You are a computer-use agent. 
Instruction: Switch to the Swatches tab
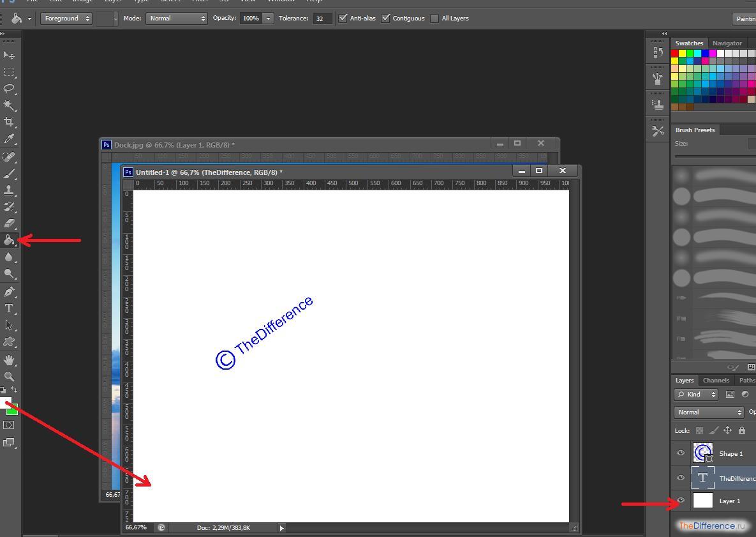pyautogui.click(x=689, y=43)
